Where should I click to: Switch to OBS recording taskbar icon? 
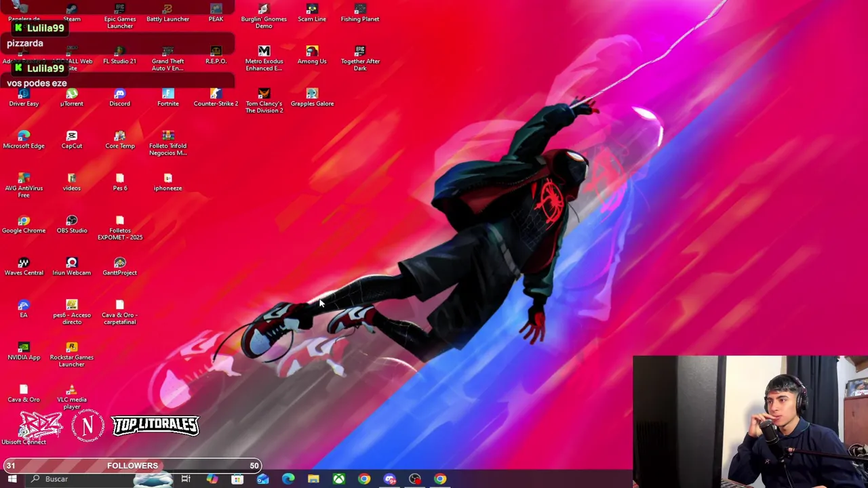tap(415, 479)
